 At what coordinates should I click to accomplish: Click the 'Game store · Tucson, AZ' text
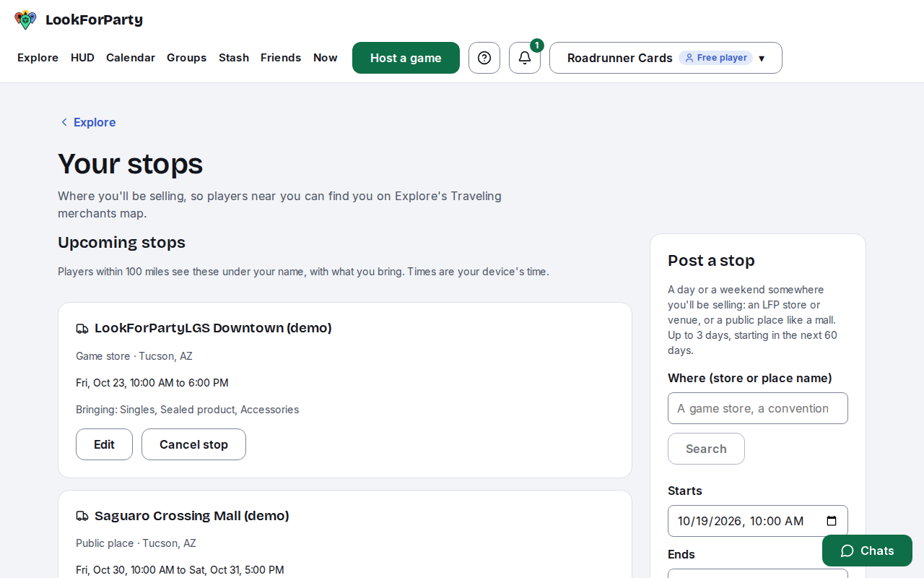click(134, 356)
